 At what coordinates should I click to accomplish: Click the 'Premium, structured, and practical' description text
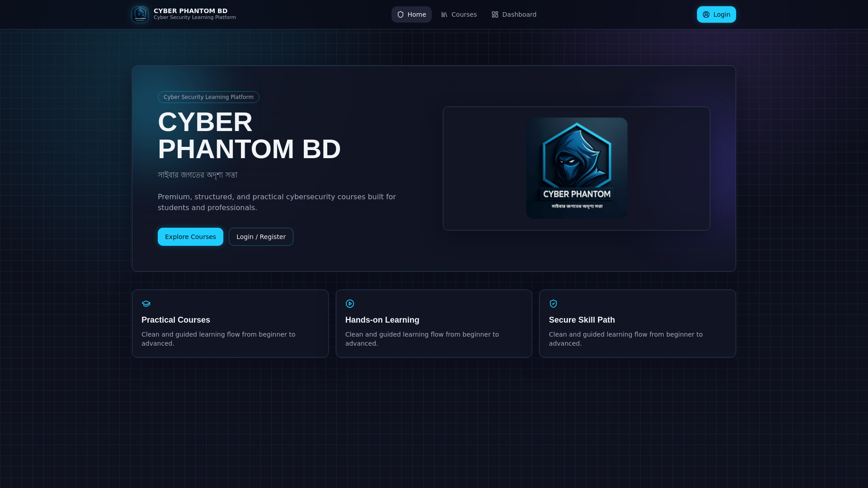pos(277,202)
